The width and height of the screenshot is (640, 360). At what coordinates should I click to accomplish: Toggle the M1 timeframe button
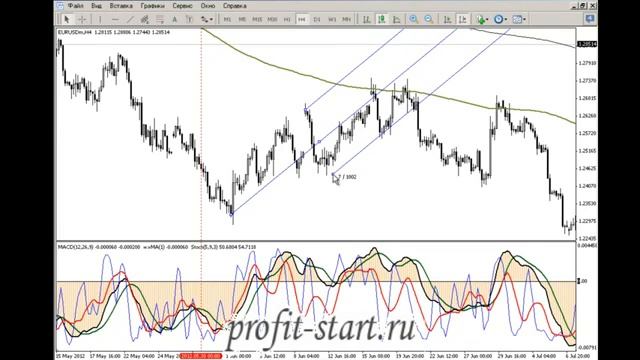click(x=227, y=19)
